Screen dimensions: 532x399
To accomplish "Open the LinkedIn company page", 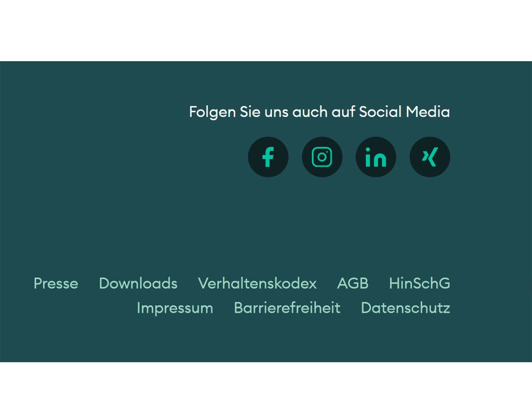I will pos(376,156).
